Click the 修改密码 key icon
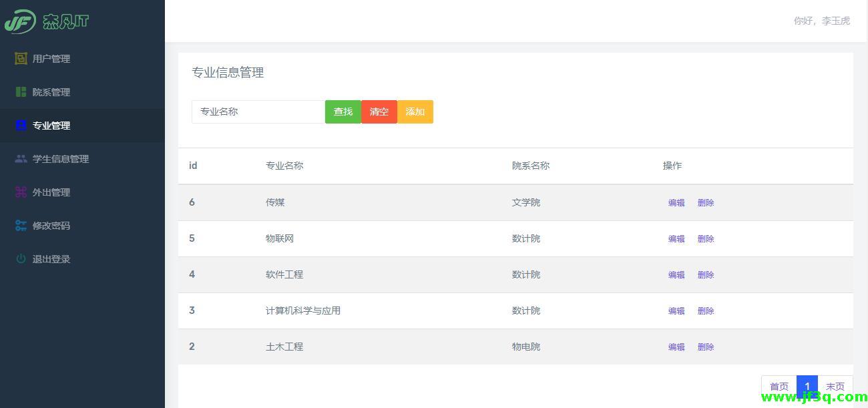The image size is (868, 408). point(21,226)
